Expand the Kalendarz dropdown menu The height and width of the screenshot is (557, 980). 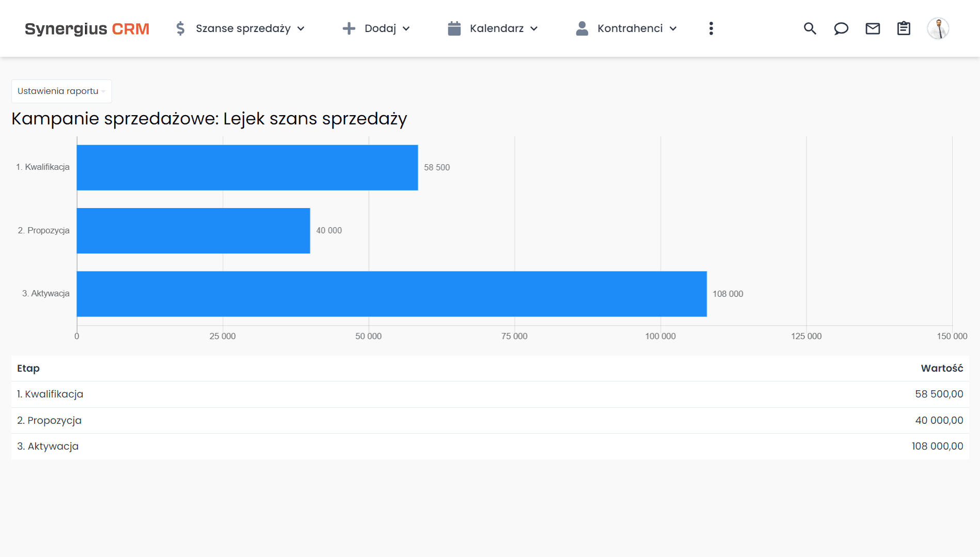pos(534,29)
